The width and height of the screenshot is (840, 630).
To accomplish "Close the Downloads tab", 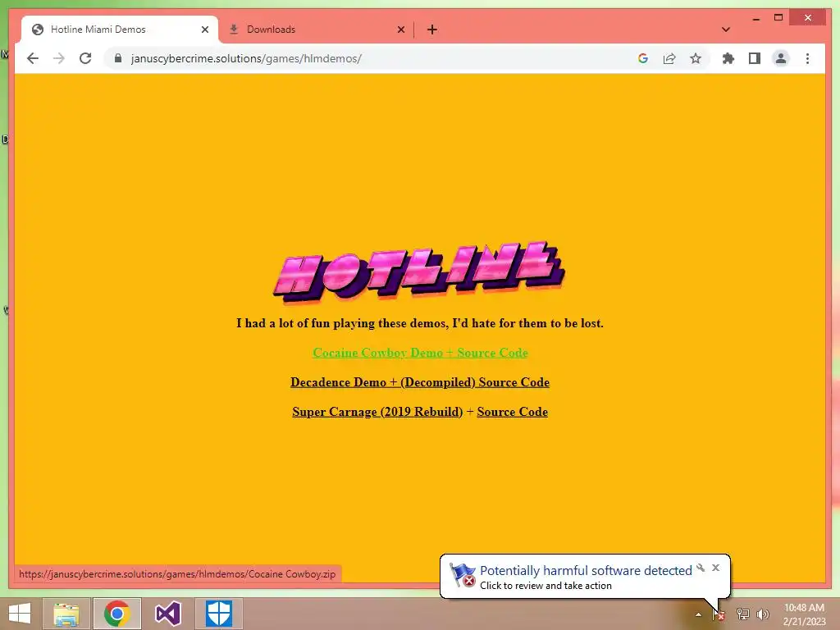I will point(400,30).
